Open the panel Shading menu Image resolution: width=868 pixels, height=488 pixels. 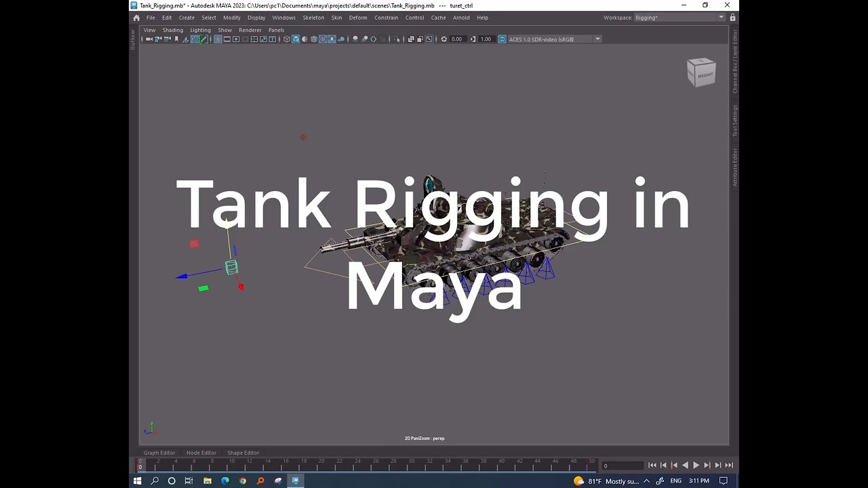click(x=173, y=30)
